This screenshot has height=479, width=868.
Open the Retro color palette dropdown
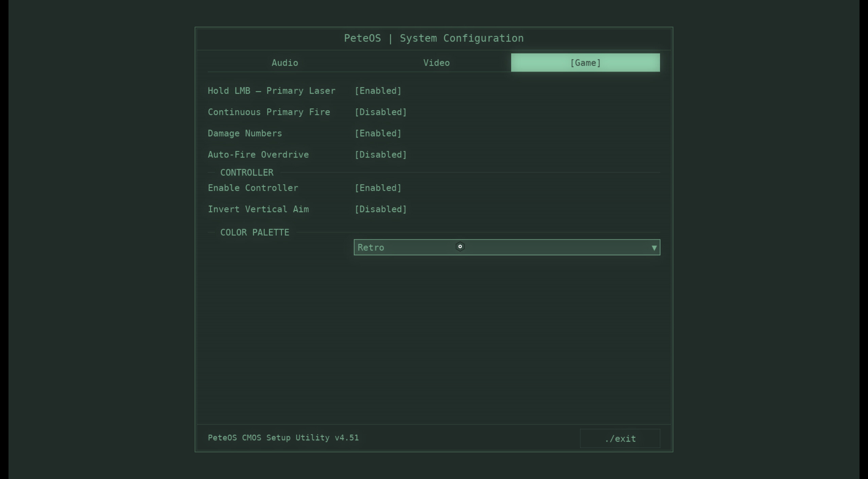tap(507, 247)
